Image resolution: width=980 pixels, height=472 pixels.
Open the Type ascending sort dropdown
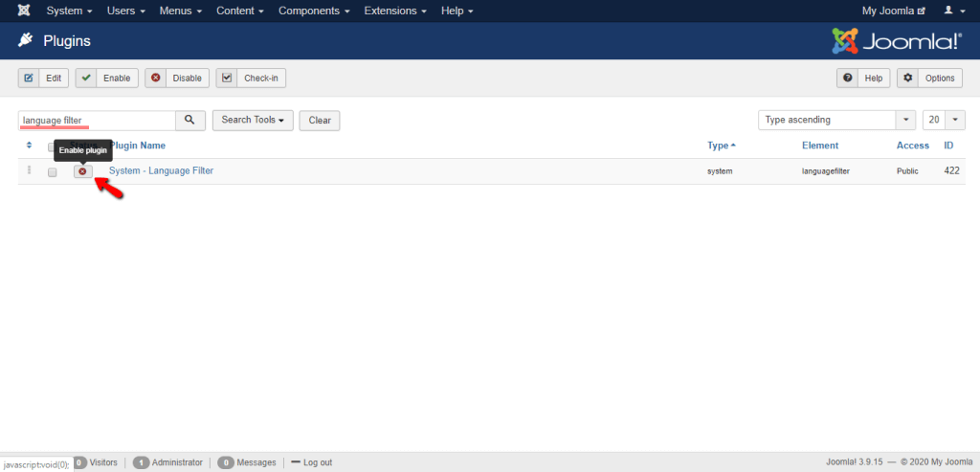[836, 120]
